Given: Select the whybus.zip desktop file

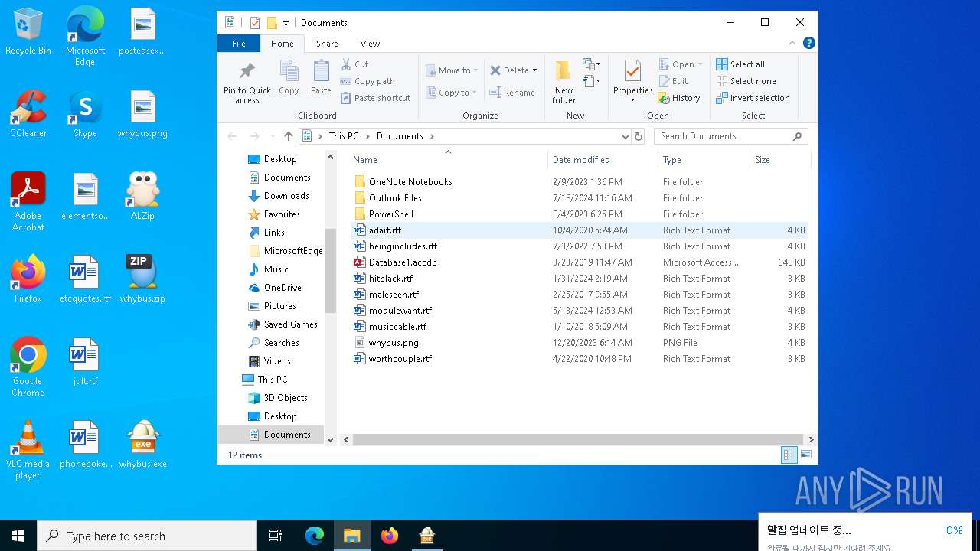Looking at the screenshot, I should 142,279.
